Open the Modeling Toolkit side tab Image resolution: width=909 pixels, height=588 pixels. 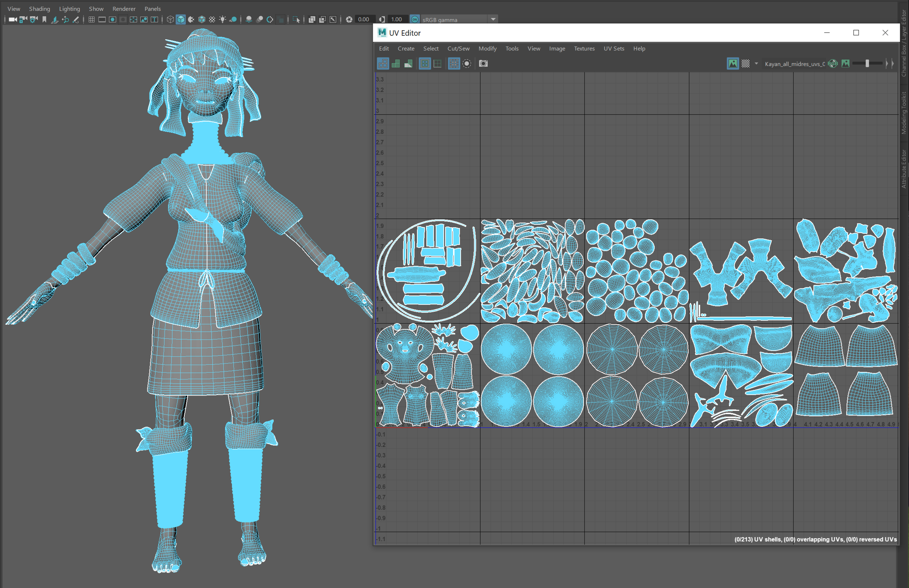point(904,113)
